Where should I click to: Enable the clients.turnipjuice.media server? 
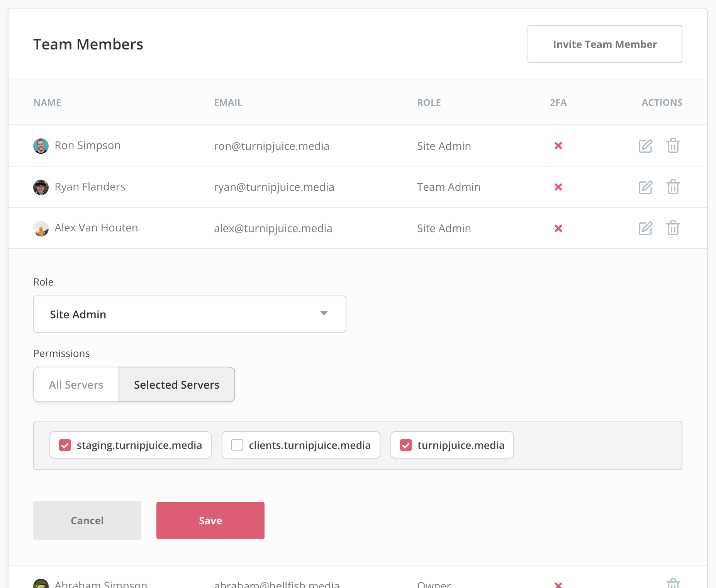tap(237, 445)
